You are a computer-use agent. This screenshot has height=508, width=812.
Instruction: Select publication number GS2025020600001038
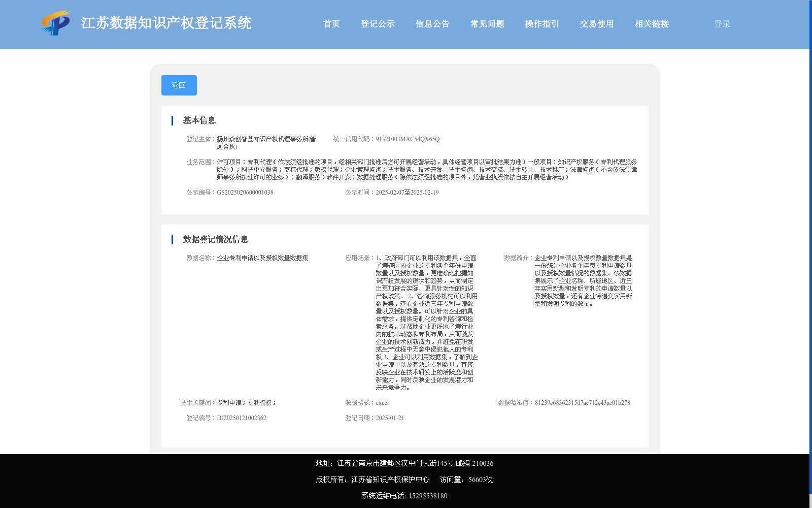245,193
